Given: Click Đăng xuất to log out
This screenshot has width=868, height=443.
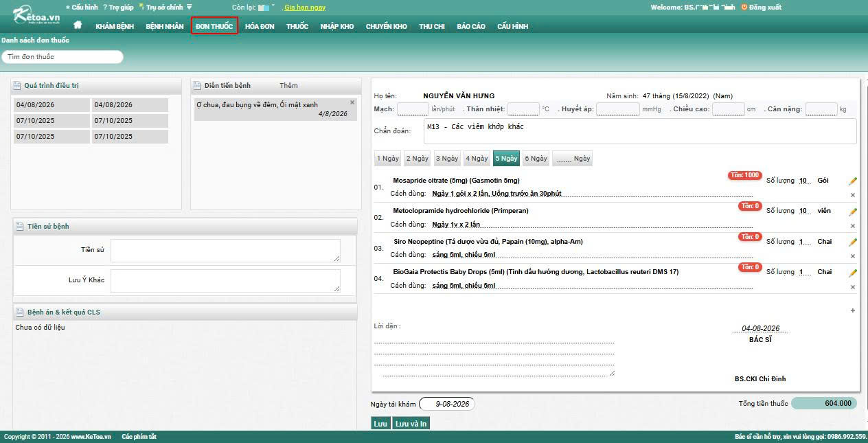Looking at the screenshot, I should pos(762,7).
